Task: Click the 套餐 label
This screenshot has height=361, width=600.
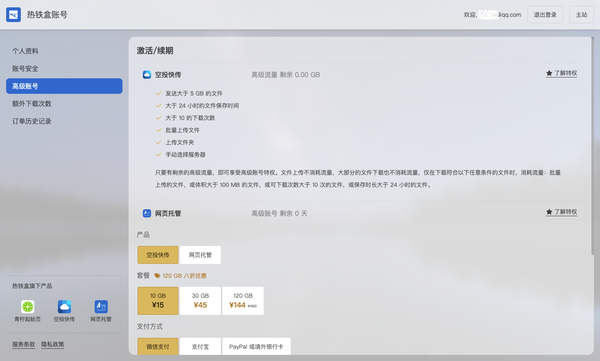Action: (x=143, y=276)
